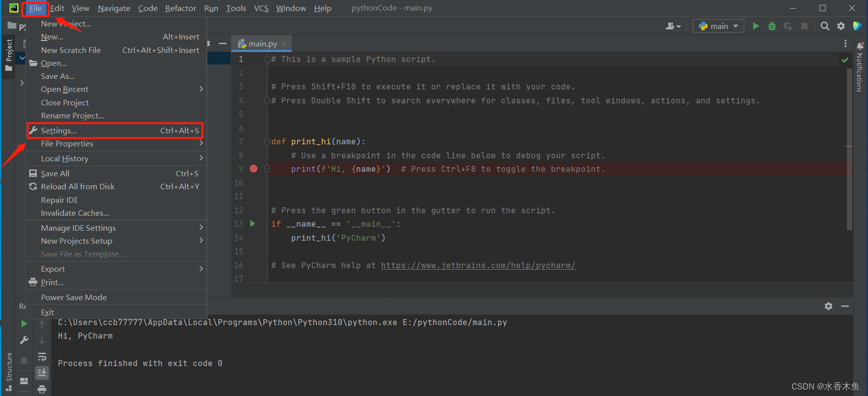868x396 pixels.
Task: Select Rename Project... entry
Action: (116, 116)
